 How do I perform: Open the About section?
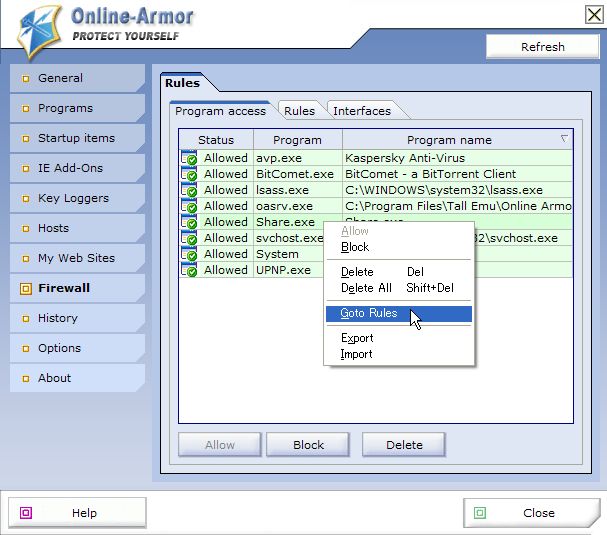77,378
